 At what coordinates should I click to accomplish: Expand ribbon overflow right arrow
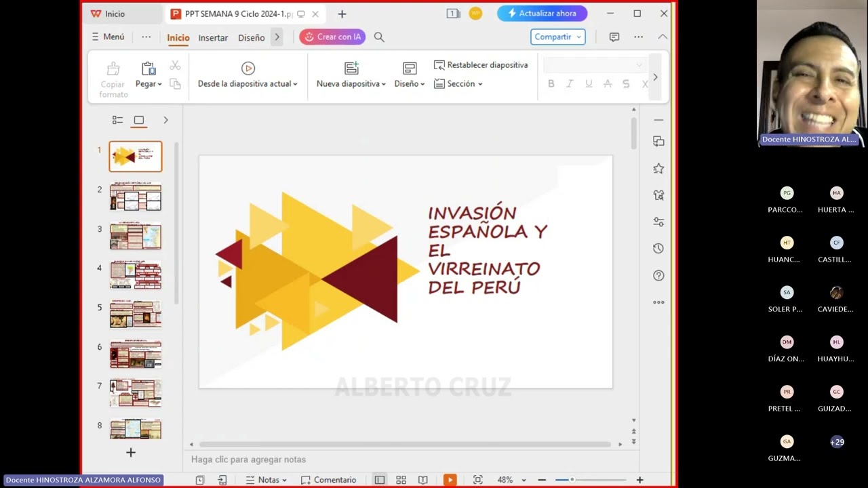[x=655, y=77]
